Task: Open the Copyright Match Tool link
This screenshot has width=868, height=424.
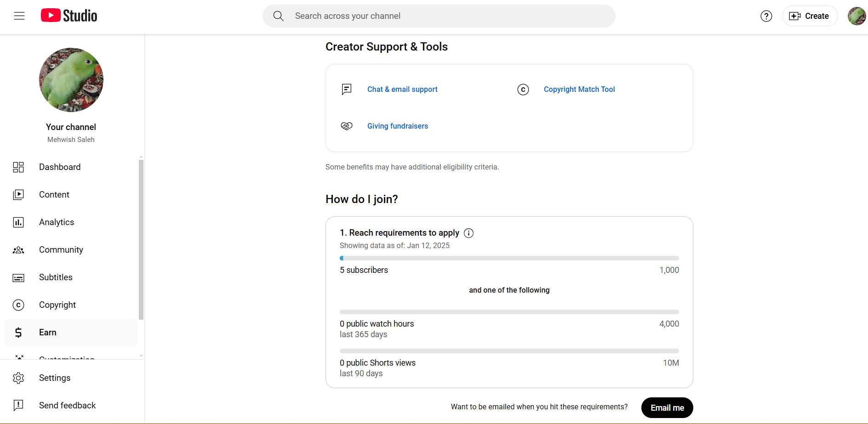Action: point(579,89)
